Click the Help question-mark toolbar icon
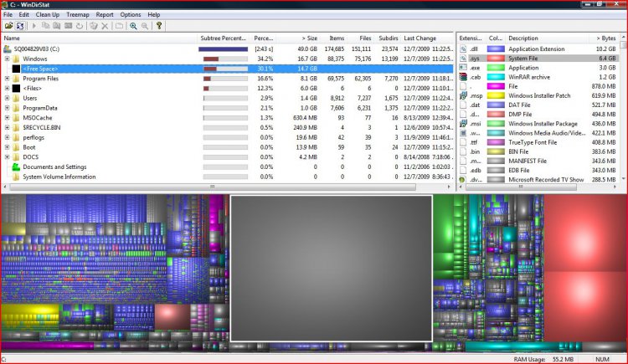628x364 pixels. point(159,26)
